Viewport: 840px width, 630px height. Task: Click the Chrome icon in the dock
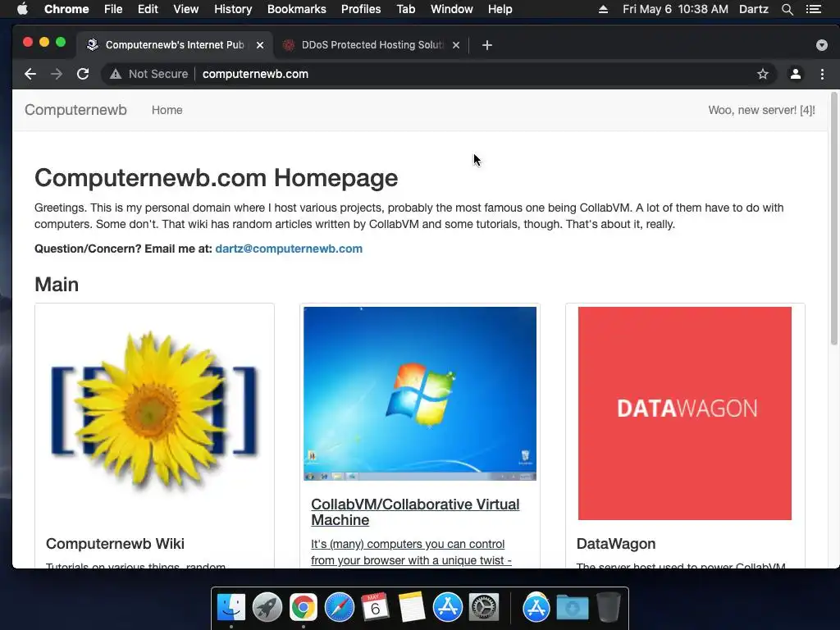304,608
